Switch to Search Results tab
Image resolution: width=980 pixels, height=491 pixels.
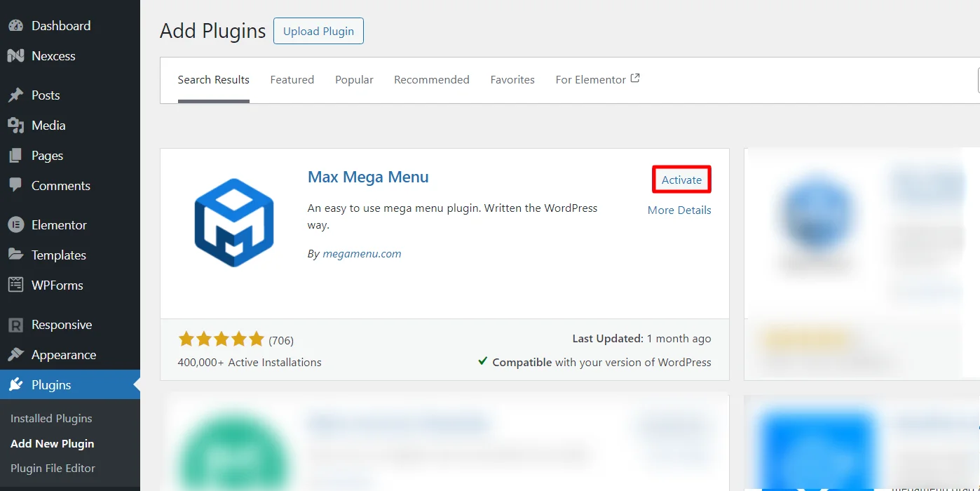(x=214, y=80)
